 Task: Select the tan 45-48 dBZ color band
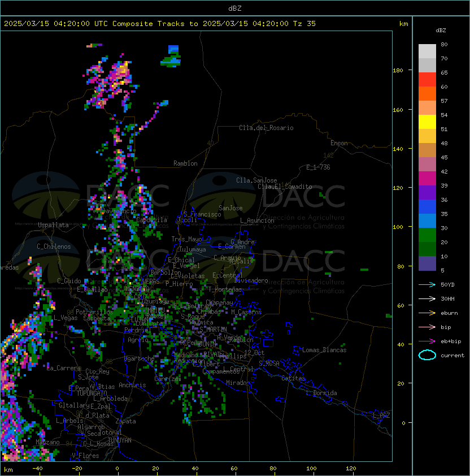click(x=427, y=150)
